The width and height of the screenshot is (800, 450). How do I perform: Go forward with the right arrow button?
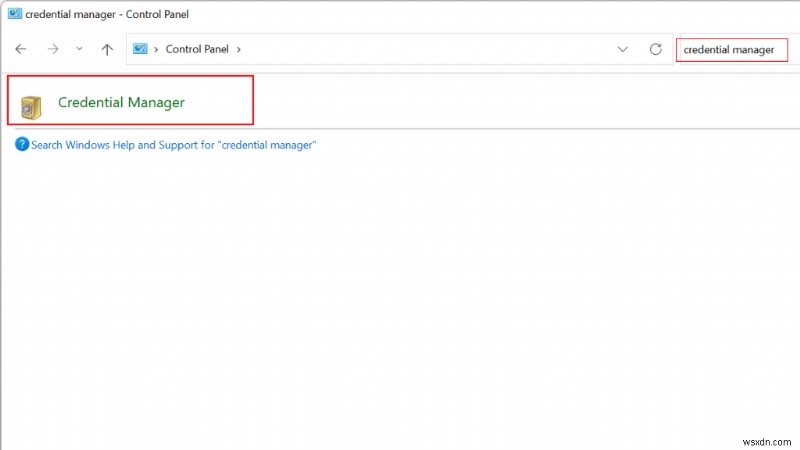[x=53, y=49]
